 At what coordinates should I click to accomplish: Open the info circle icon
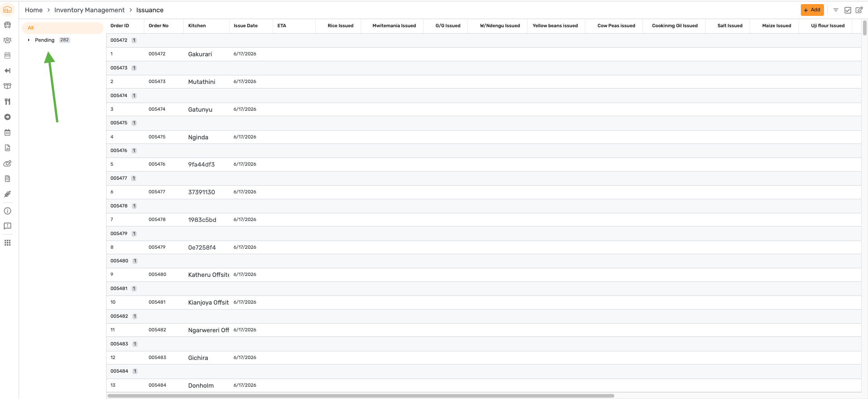[7, 211]
